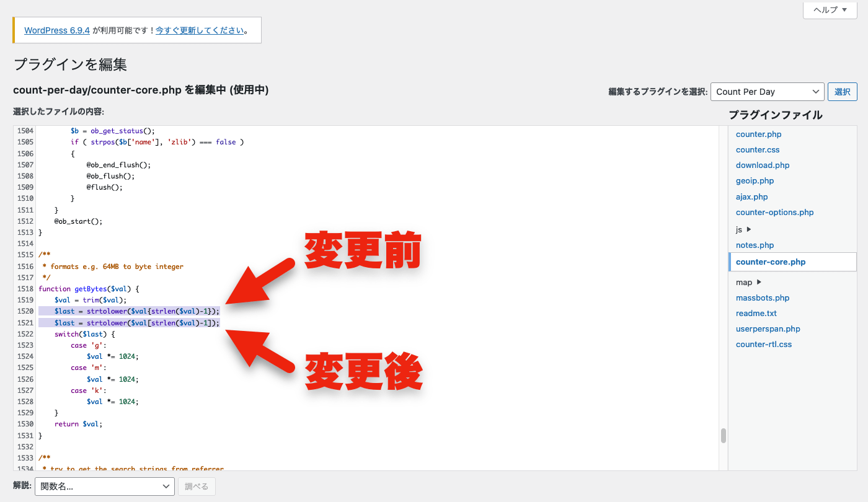
Task: Click the WordPress 6.9.4 link
Action: coord(57,30)
